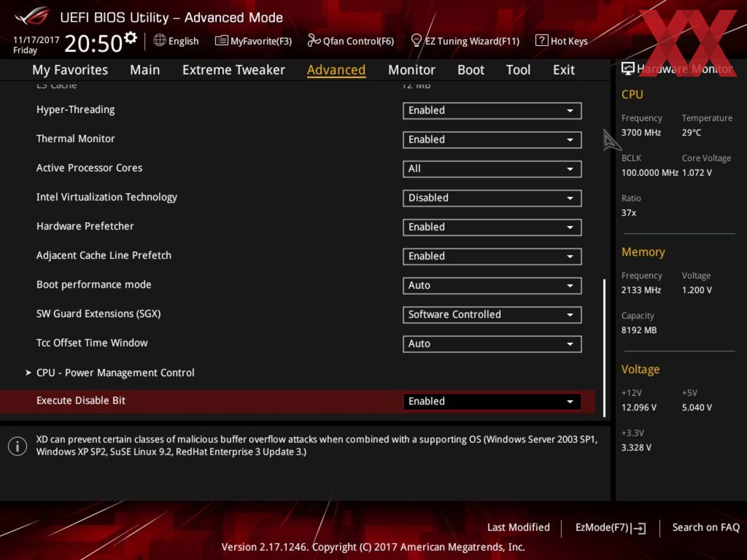Viewport: 747px width, 560px height.
Task: Click the Hardware Monitor screen icon
Action: point(627,69)
